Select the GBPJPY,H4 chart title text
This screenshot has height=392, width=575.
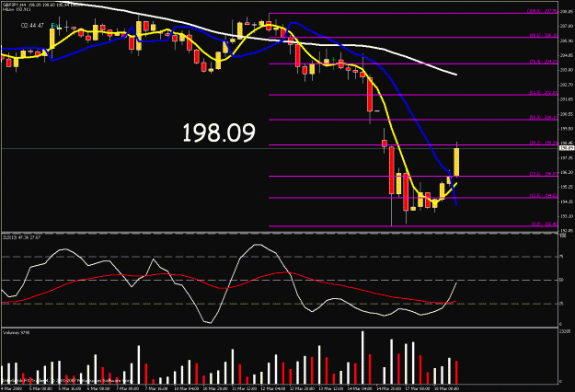click(x=15, y=6)
